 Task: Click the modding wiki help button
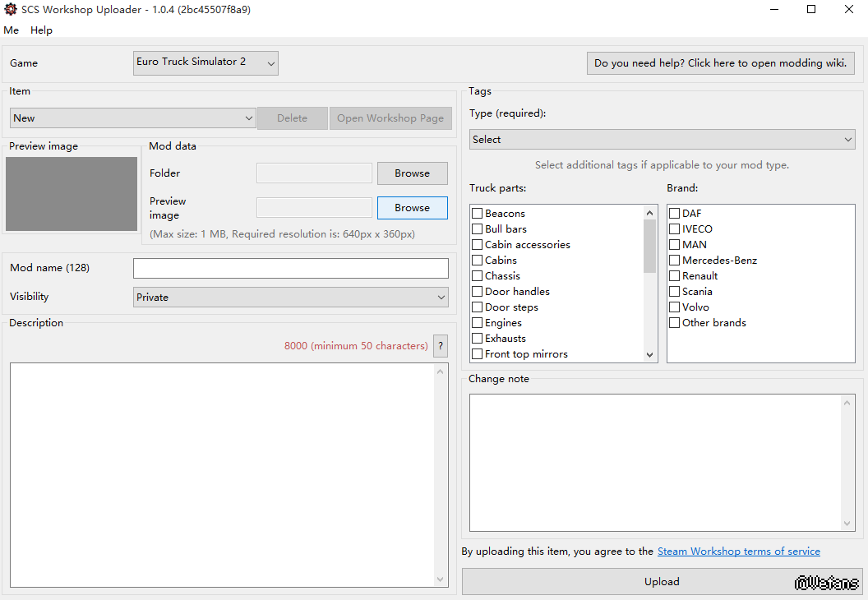click(720, 63)
